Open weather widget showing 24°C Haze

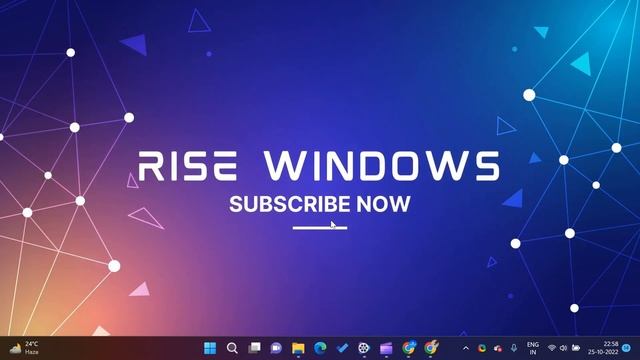24,348
